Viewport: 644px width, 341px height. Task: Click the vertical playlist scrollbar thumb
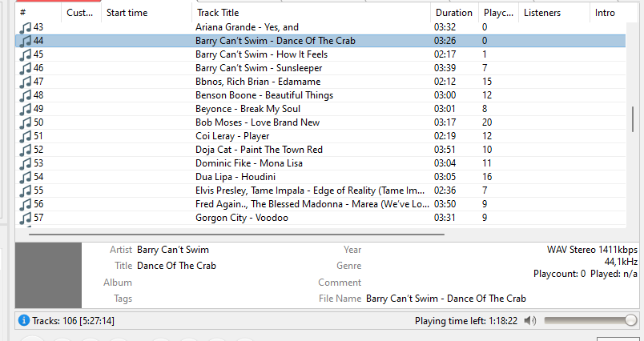pos(633,119)
